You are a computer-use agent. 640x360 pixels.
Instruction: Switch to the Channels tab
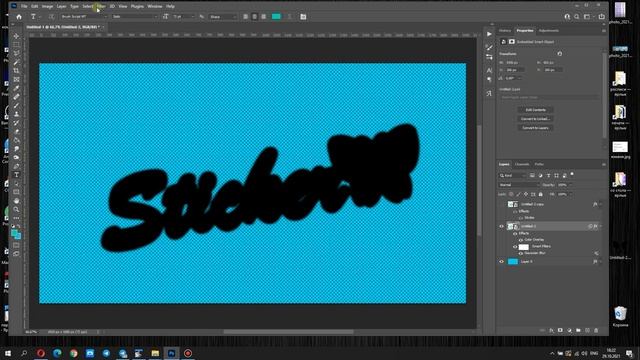pyautogui.click(x=522, y=164)
